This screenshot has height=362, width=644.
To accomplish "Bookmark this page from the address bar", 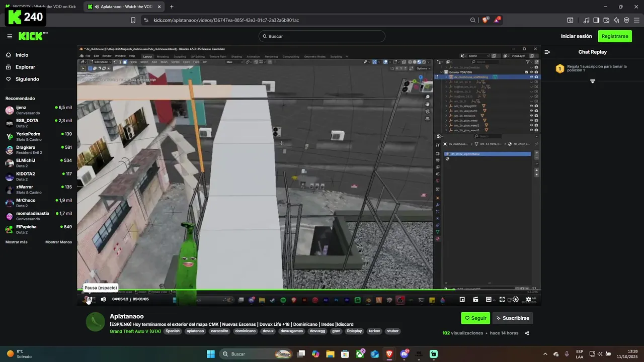I will point(133,20).
